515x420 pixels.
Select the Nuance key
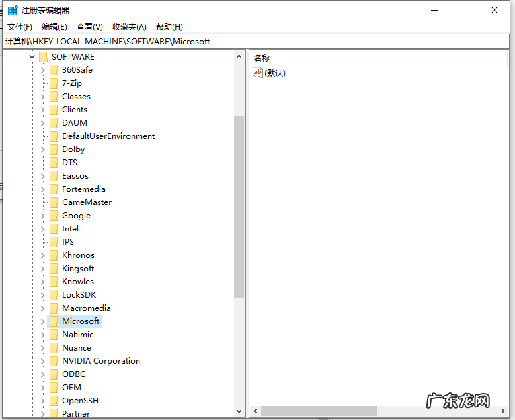coord(77,348)
